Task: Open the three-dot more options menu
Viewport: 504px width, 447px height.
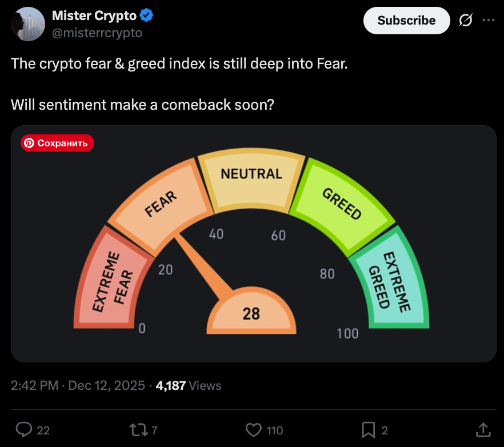Action: pyautogui.click(x=489, y=20)
